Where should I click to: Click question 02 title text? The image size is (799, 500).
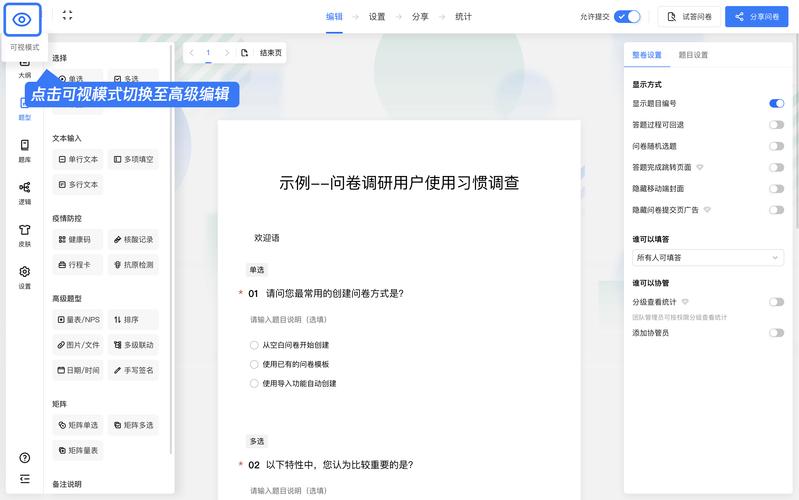point(340,465)
